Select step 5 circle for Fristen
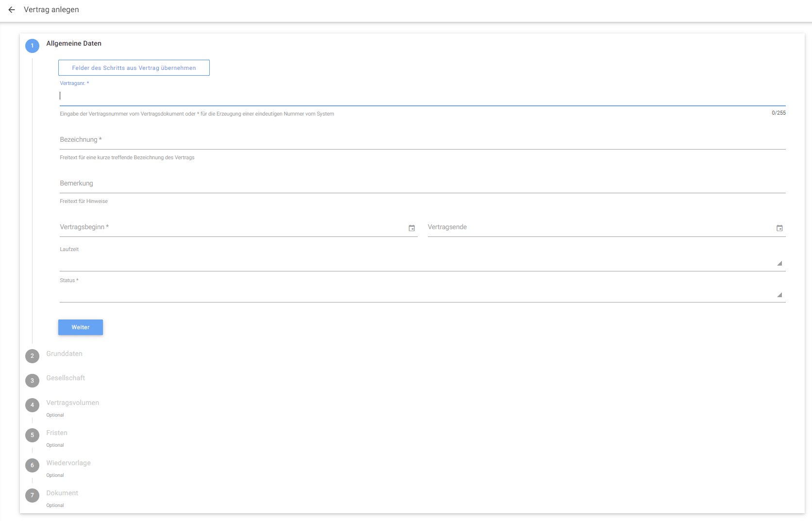 click(x=33, y=435)
